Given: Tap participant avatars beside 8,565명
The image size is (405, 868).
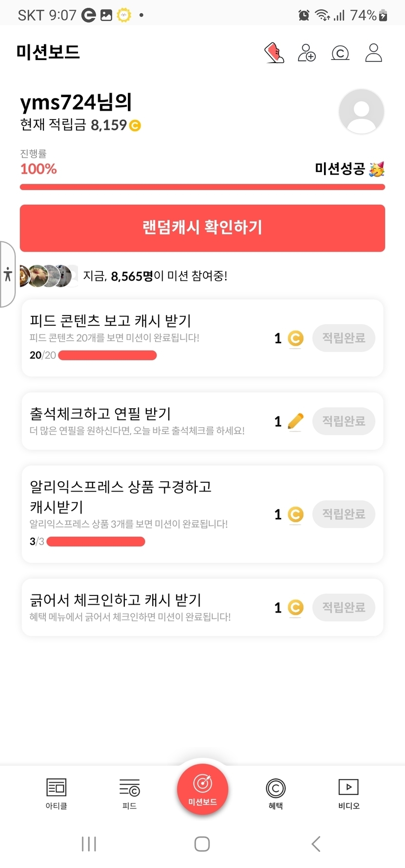Looking at the screenshot, I should click(x=48, y=276).
